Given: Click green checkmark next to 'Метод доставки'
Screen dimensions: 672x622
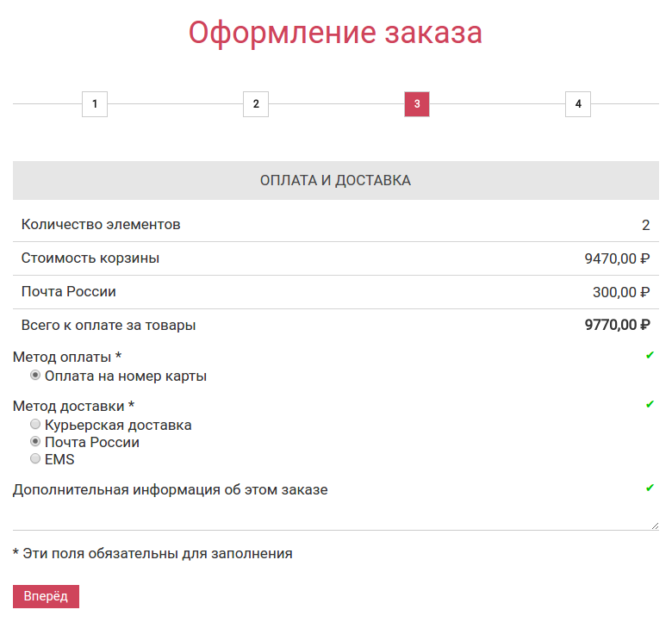Looking at the screenshot, I should coord(650,404).
